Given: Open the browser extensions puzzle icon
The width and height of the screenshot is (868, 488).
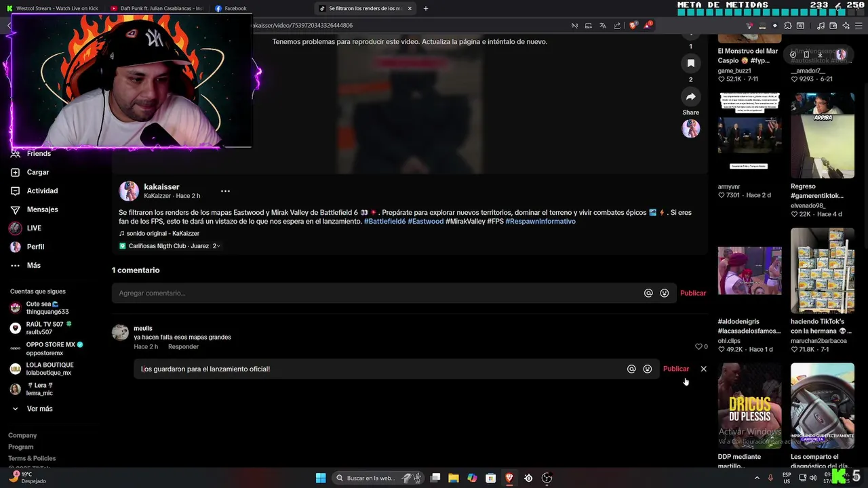Looking at the screenshot, I should [x=788, y=26].
